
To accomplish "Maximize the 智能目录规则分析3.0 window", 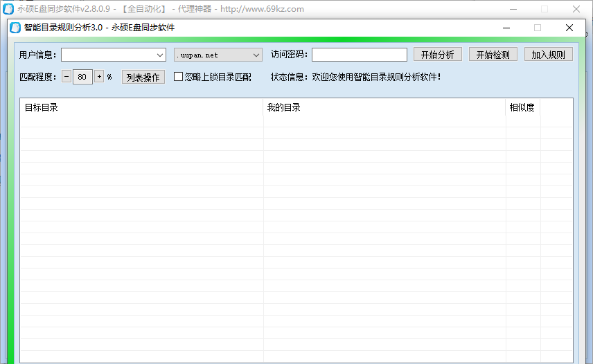I will tap(538, 28).
